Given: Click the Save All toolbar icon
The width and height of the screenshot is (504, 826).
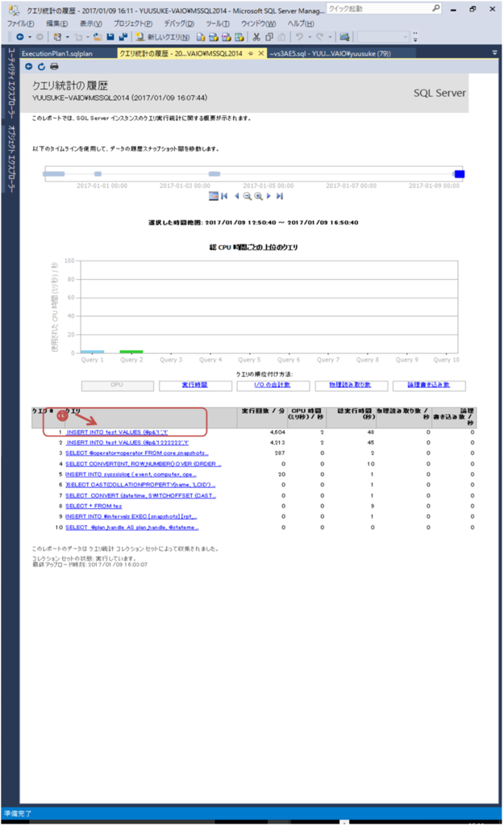Looking at the screenshot, I should point(123,37).
